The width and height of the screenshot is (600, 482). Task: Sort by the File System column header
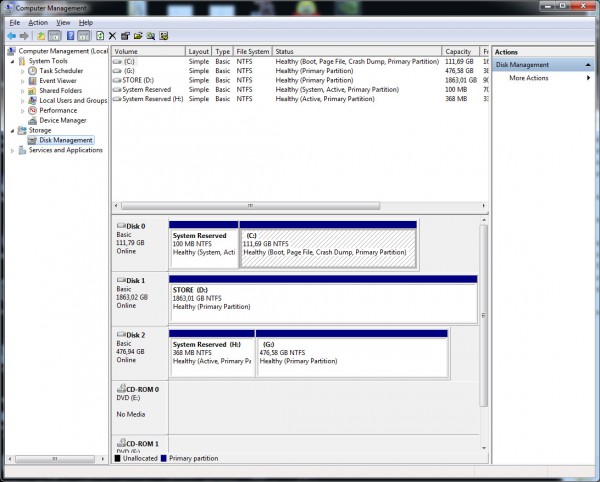click(253, 51)
